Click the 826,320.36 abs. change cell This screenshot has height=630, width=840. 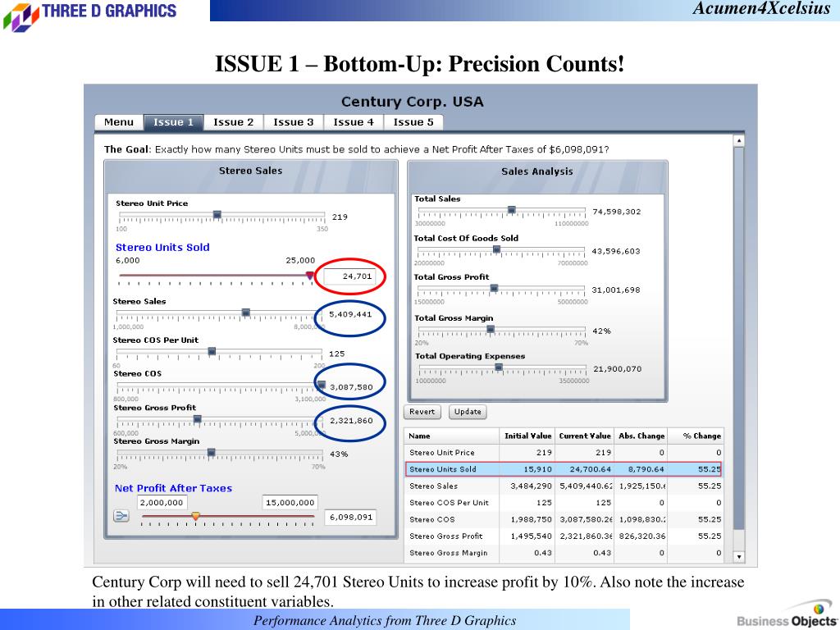pos(641,536)
